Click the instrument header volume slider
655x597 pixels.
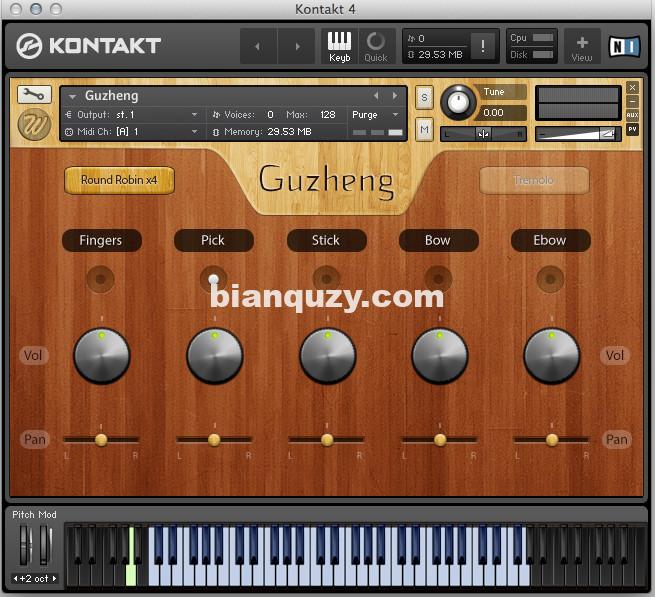578,134
